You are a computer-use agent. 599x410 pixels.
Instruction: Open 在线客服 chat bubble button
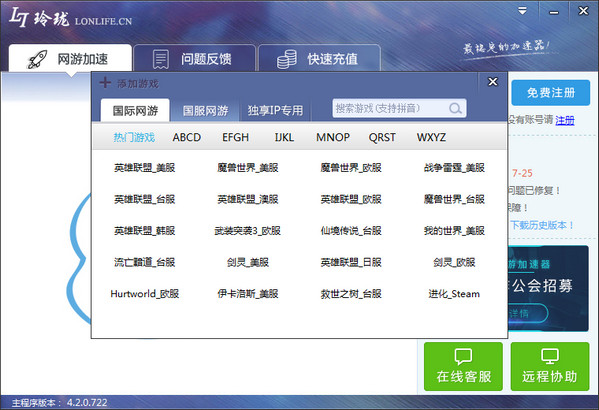(x=463, y=366)
